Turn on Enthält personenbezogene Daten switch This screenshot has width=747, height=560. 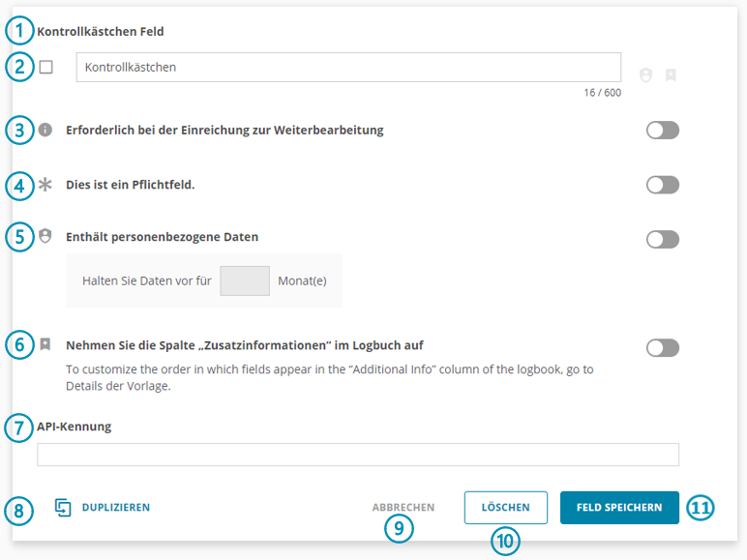coord(663,240)
